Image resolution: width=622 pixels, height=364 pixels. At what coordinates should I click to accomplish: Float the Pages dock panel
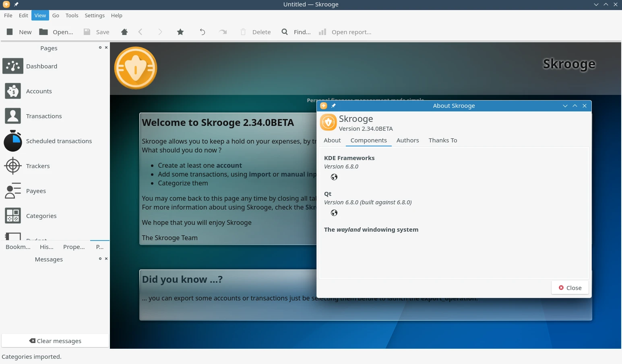[100, 47]
